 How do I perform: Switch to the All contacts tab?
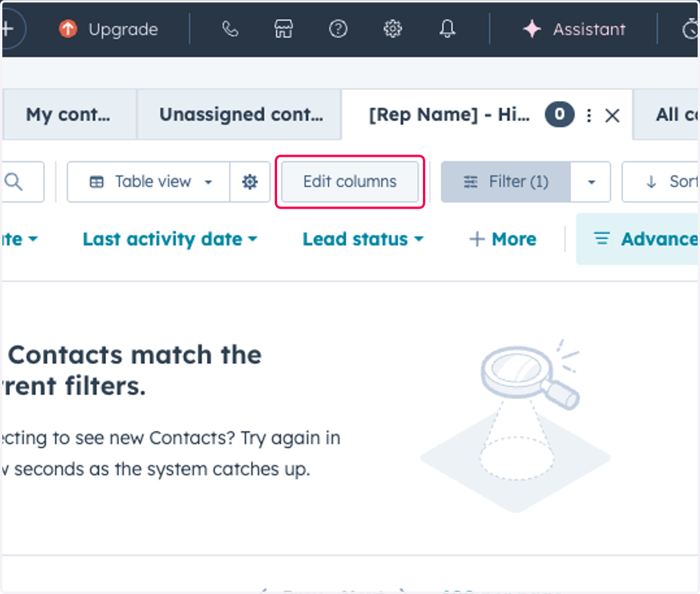tap(667, 115)
